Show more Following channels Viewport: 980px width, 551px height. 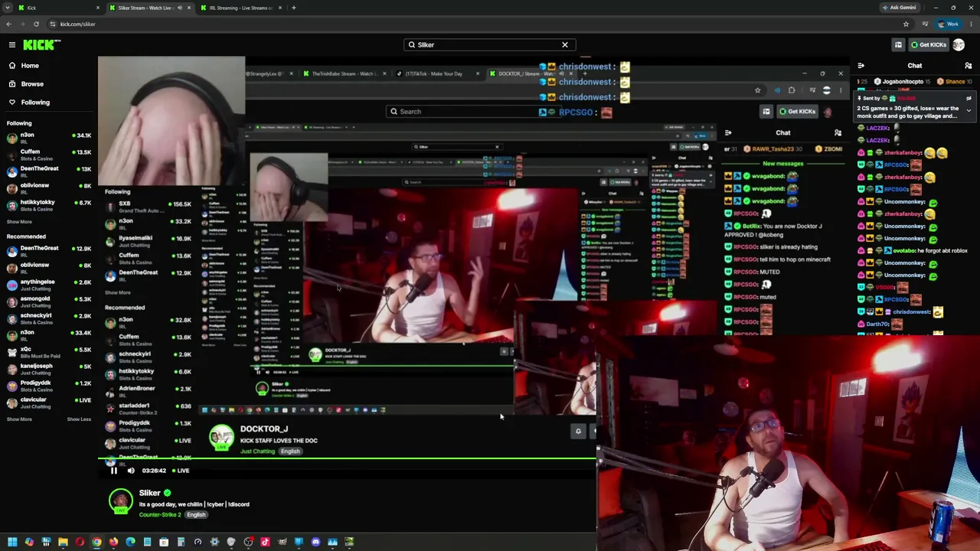click(x=20, y=222)
